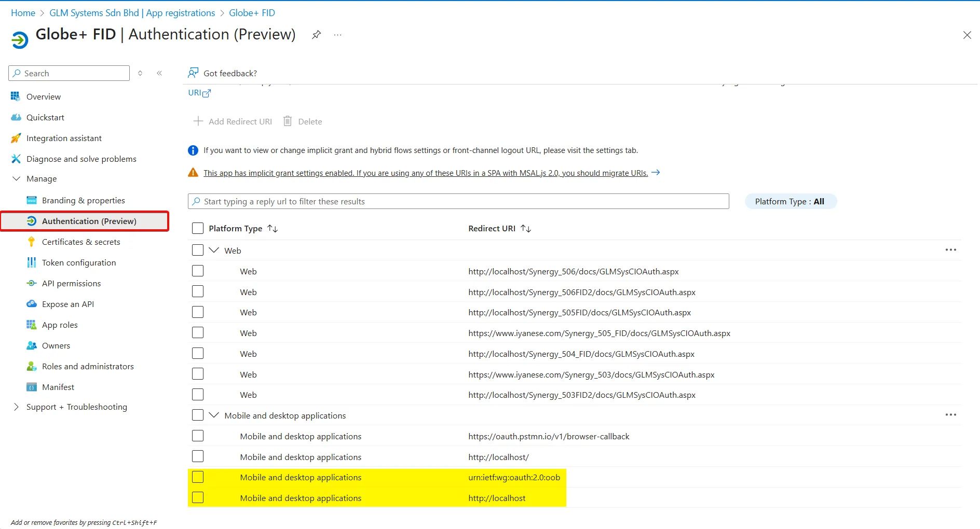Click the Got feedback icon
The image size is (980, 529).
pos(193,73)
